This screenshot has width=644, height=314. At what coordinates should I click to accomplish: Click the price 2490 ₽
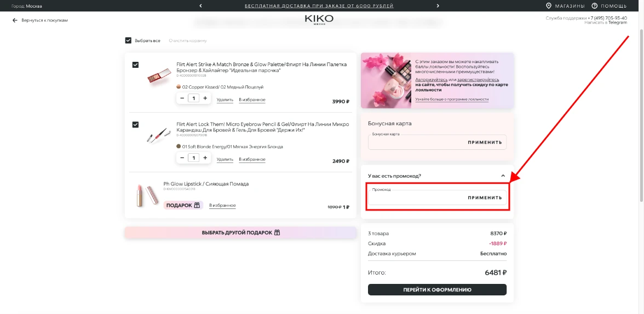pos(341,161)
